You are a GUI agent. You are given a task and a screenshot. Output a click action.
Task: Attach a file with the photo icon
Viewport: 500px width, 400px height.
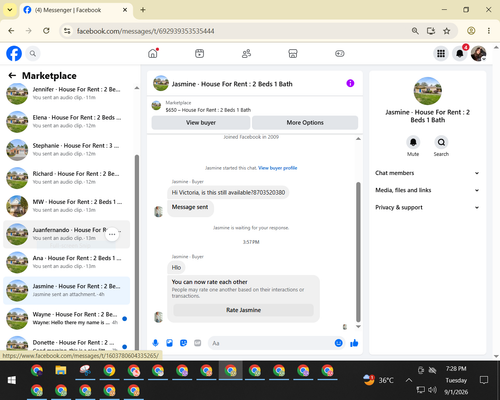[x=169, y=343]
